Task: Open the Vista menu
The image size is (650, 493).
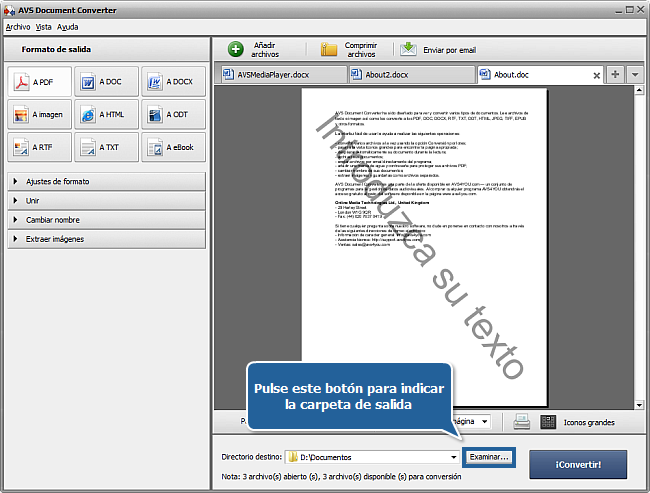Action: pyautogui.click(x=44, y=27)
